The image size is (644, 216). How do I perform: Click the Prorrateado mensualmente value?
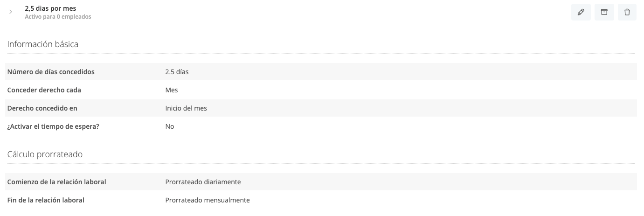pyautogui.click(x=208, y=200)
